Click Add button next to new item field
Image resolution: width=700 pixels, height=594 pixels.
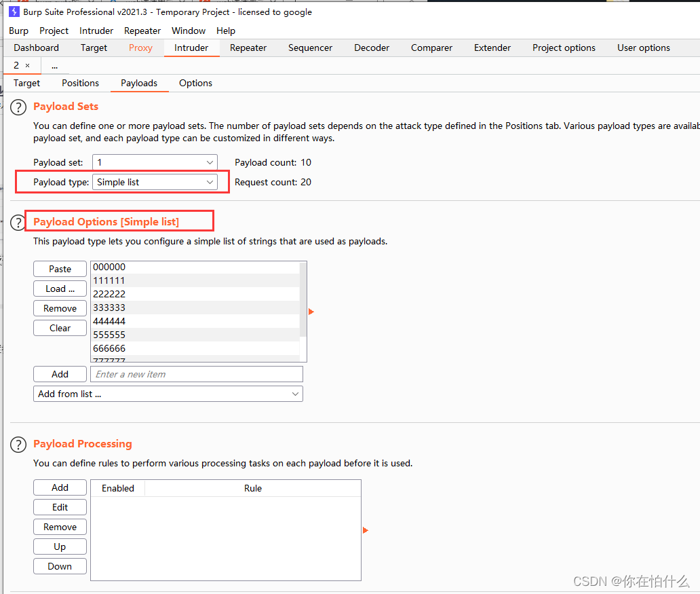(x=60, y=374)
